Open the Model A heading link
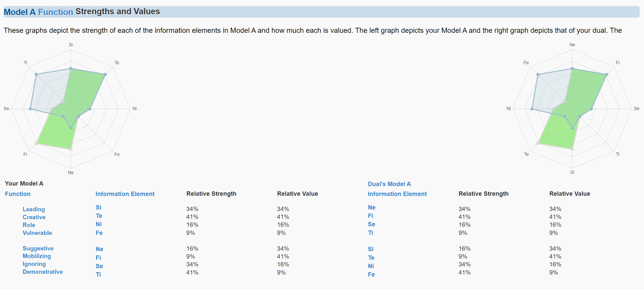Viewport: 644px width, 289px height. tap(20, 12)
